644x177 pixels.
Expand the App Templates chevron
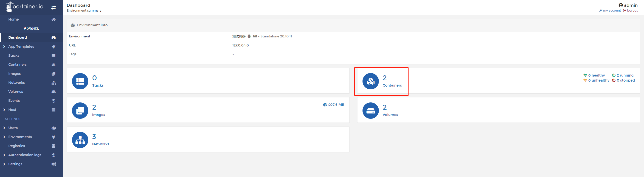[4, 46]
